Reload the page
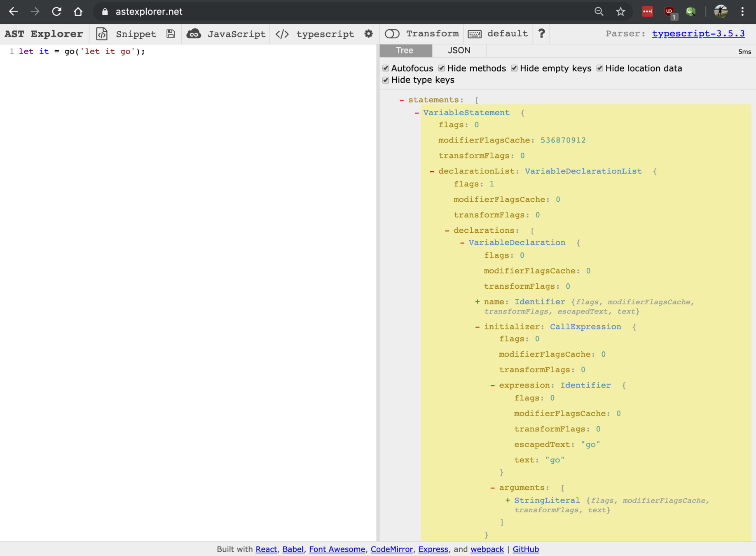Screen dimensions: 756x556 click(56, 12)
